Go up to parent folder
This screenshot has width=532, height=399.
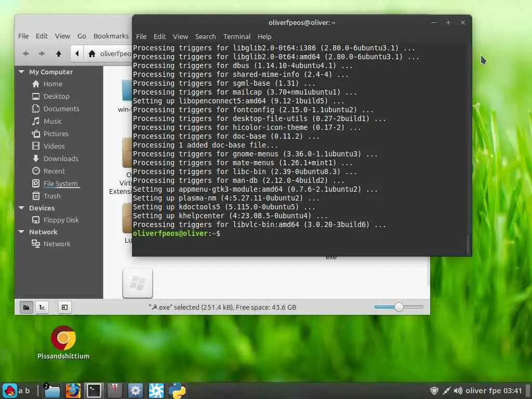point(58,54)
